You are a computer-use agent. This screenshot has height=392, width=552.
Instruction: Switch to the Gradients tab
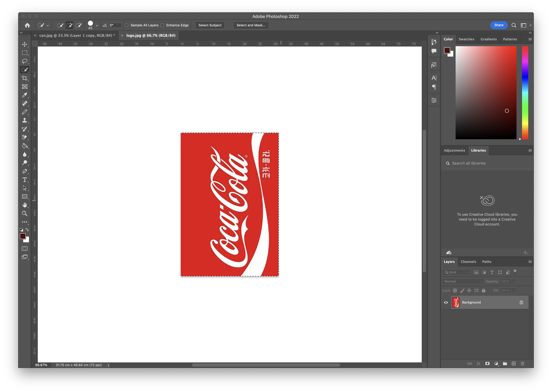point(488,39)
